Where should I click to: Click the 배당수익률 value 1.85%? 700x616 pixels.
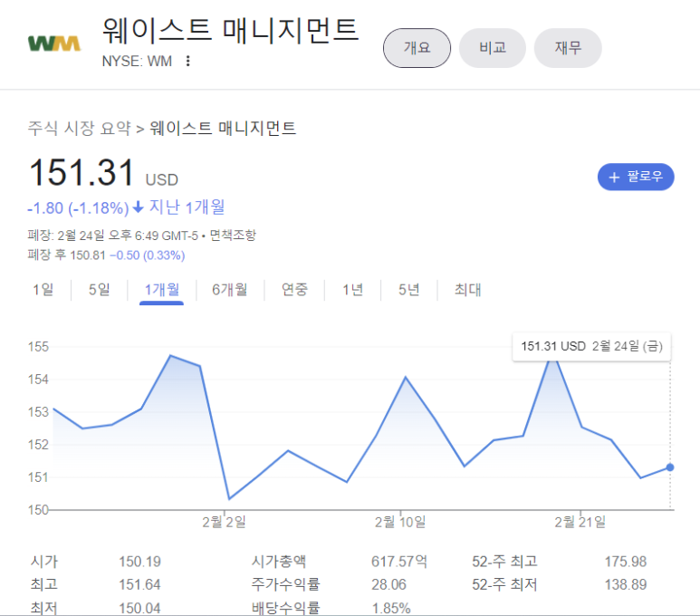[391, 608]
